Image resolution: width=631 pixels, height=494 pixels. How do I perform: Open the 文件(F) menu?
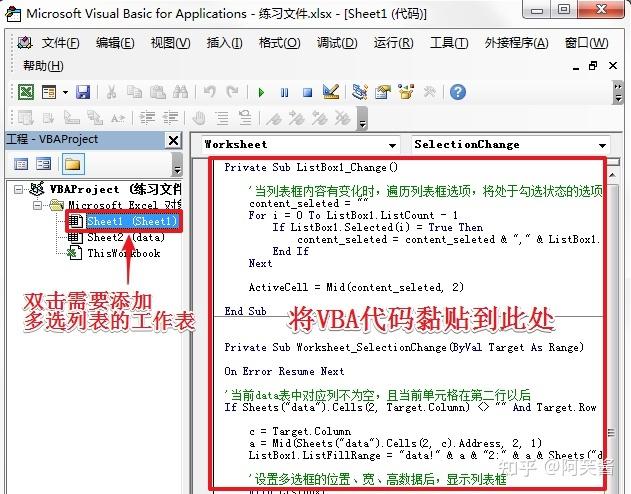[60, 43]
